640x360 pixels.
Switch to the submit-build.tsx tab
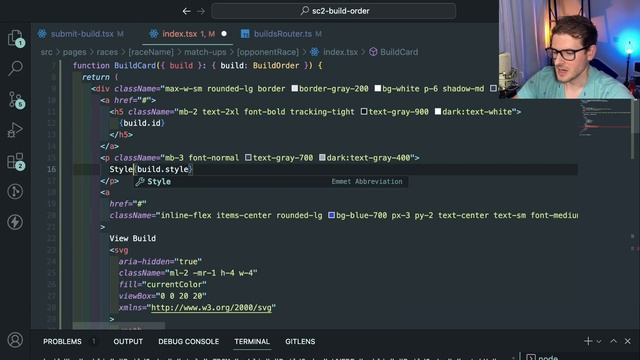[x=82, y=34]
